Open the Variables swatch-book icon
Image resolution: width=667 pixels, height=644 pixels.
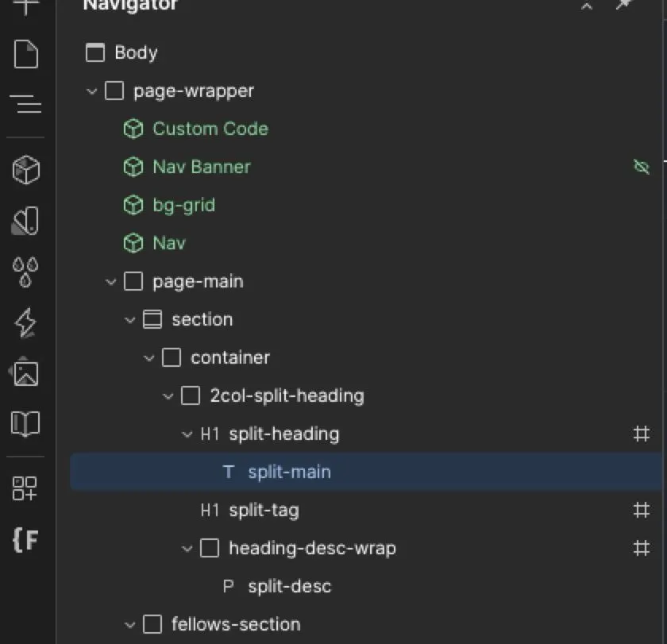point(25,222)
